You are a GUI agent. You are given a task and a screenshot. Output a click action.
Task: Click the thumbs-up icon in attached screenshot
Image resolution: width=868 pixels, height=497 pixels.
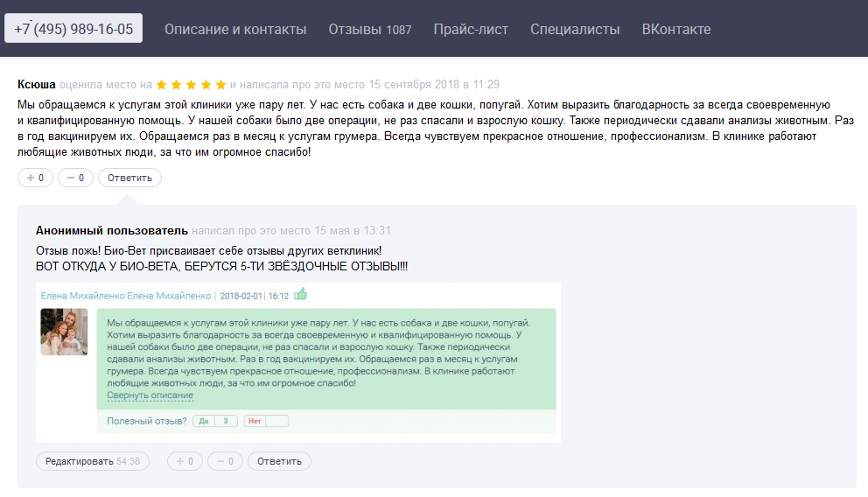point(300,294)
